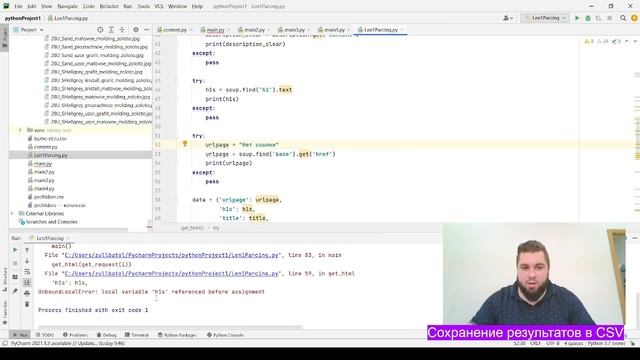The height and width of the screenshot is (360, 640).
Task: Select Len1Parcing.py in Project tree
Action: coord(51,155)
